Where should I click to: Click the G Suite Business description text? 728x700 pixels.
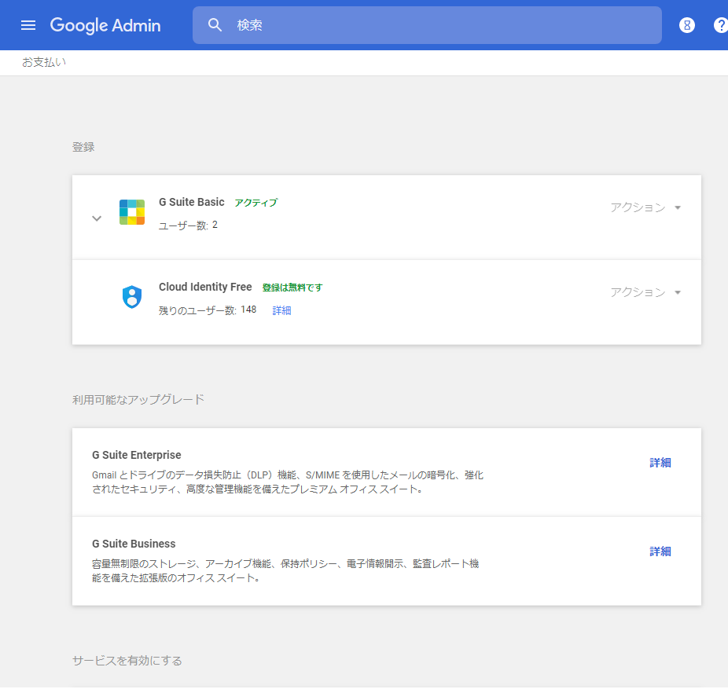(285, 570)
